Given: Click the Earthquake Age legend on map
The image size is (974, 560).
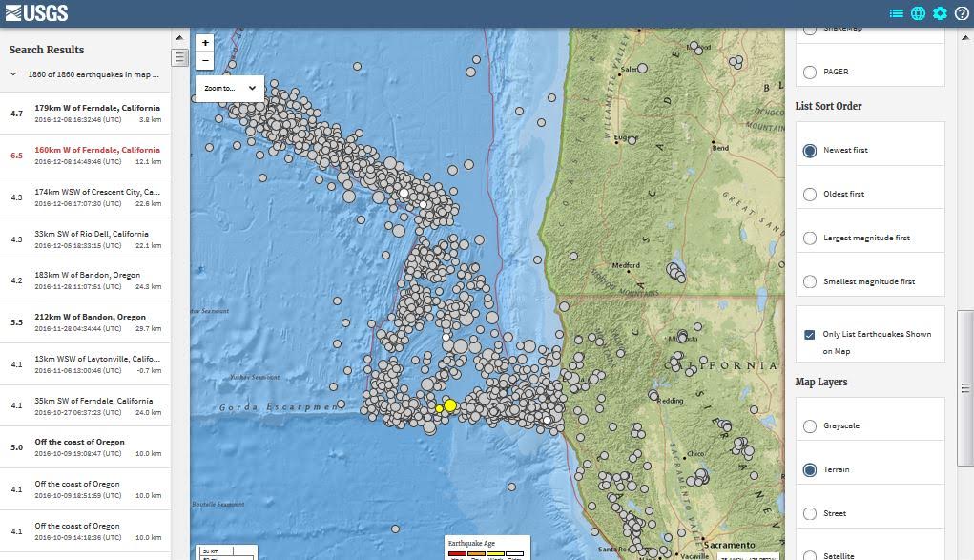Looking at the screenshot, I should (487, 548).
